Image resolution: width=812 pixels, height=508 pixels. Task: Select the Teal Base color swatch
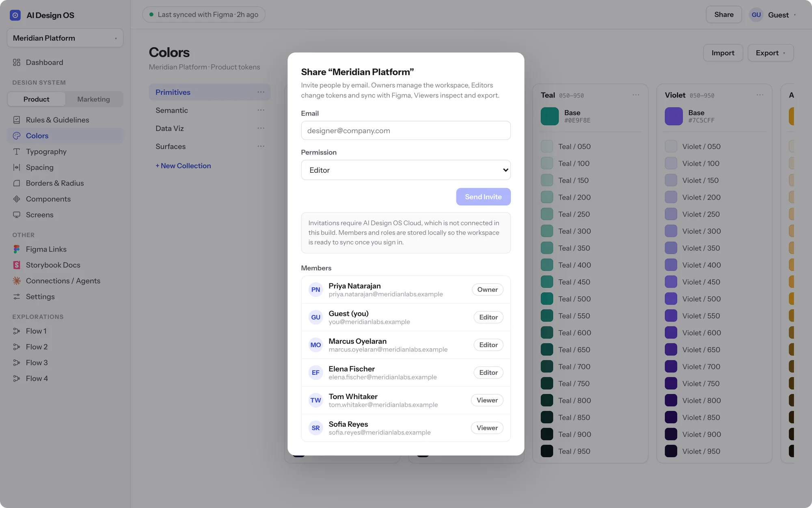[x=550, y=116]
